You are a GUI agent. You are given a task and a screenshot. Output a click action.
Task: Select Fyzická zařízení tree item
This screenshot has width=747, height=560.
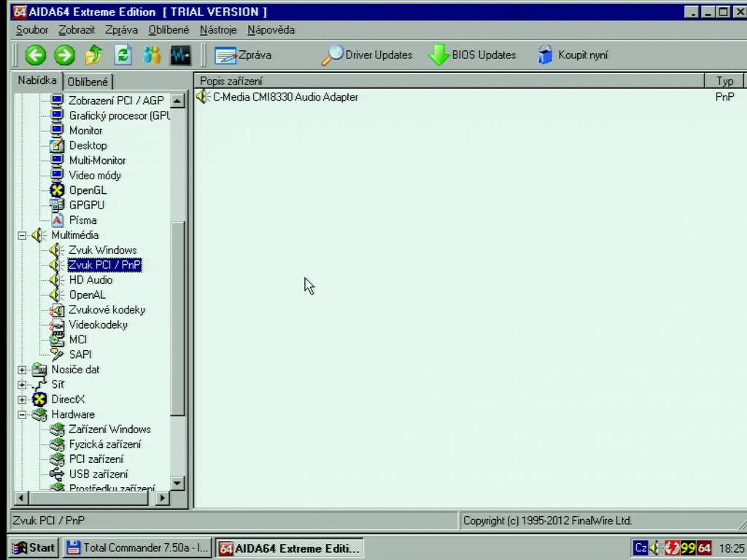[x=105, y=444]
